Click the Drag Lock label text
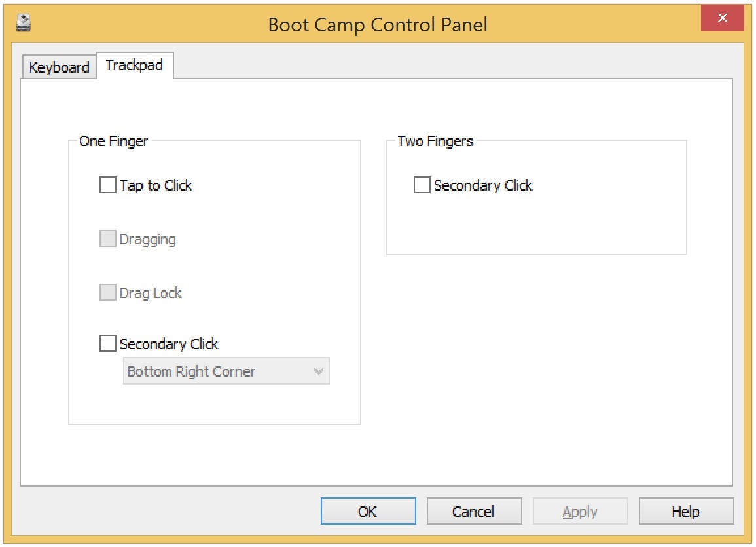 151,293
